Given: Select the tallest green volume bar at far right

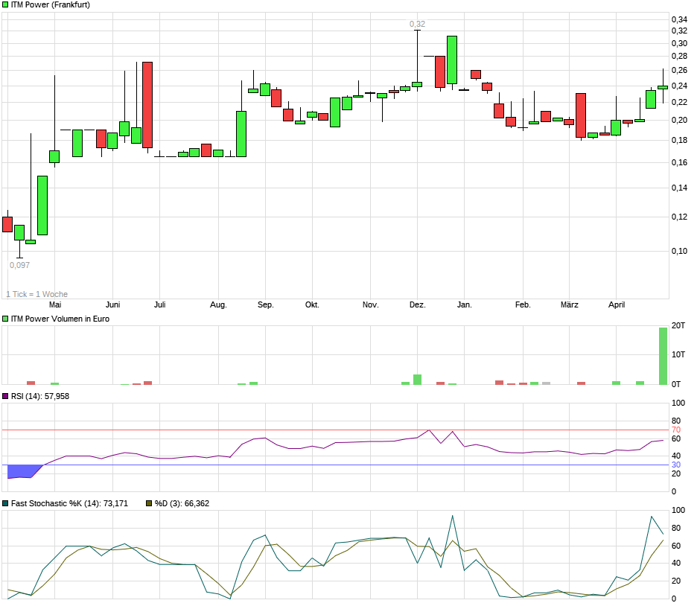Looking at the screenshot, I should point(663,356).
